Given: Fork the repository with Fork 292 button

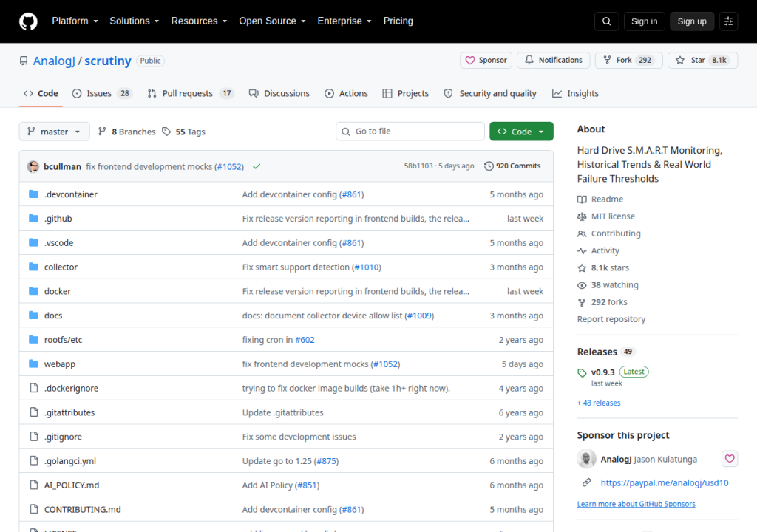Looking at the screenshot, I should 628,61.
